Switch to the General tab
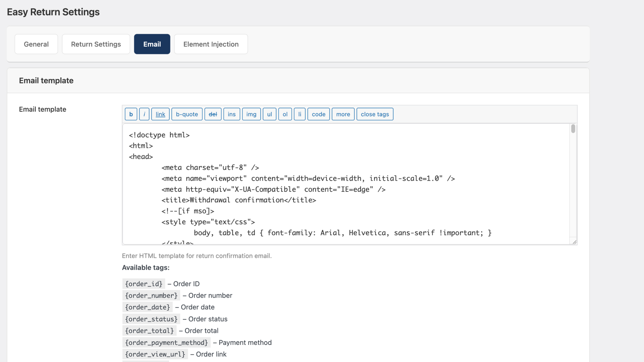The height and width of the screenshot is (362, 644). (x=36, y=44)
